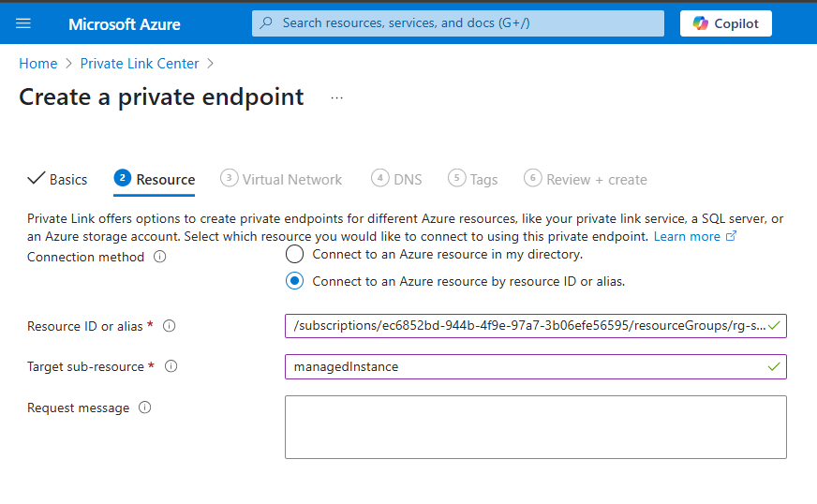Image resolution: width=817 pixels, height=504 pixels.
Task: Select Connect to resource in my directory
Action: (294, 255)
